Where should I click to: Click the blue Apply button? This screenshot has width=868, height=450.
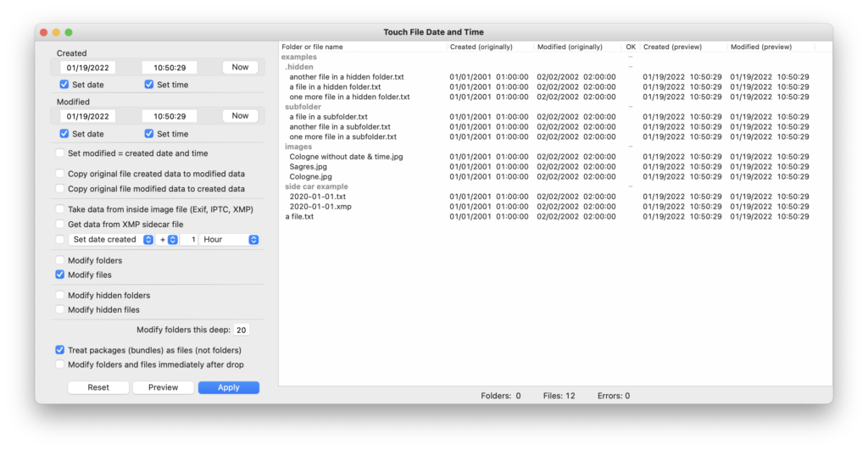coord(229,387)
